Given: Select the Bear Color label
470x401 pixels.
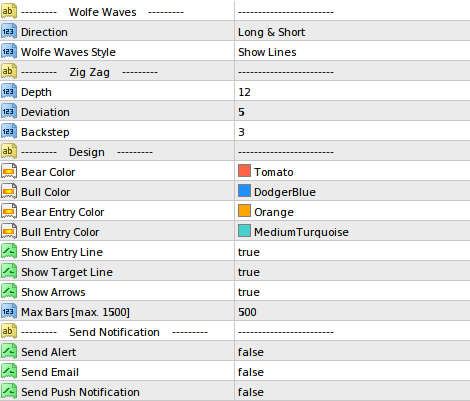Looking at the screenshot, I should [x=48, y=172].
